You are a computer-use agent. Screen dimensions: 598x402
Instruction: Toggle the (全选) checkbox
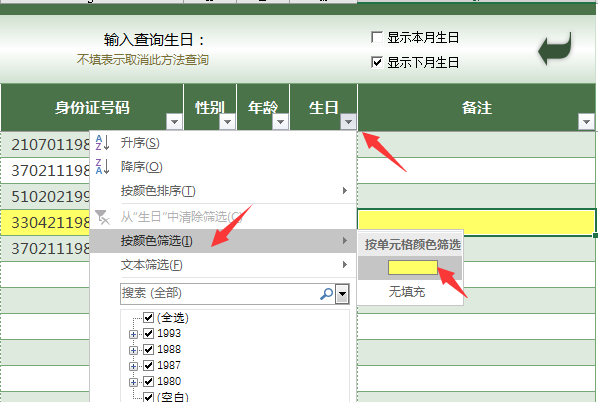tap(148, 317)
